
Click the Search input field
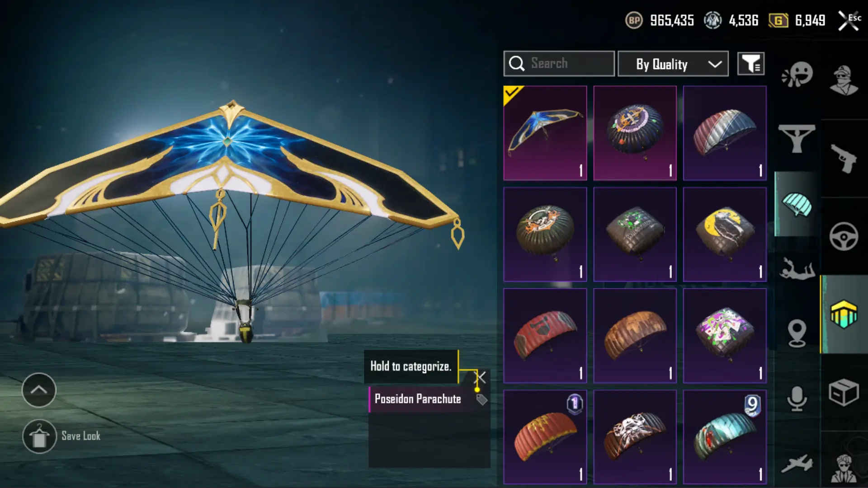(559, 64)
